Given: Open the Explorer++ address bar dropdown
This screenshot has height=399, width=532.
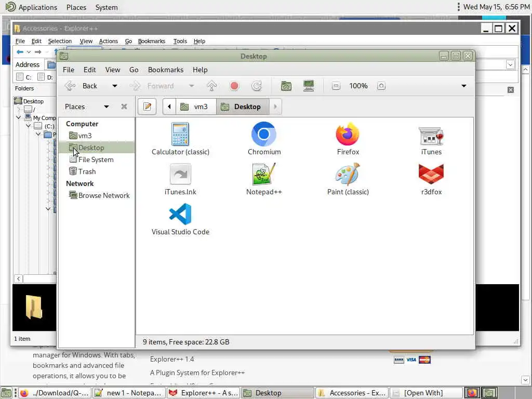Looking at the screenshot, I should [x=510, y=64].
